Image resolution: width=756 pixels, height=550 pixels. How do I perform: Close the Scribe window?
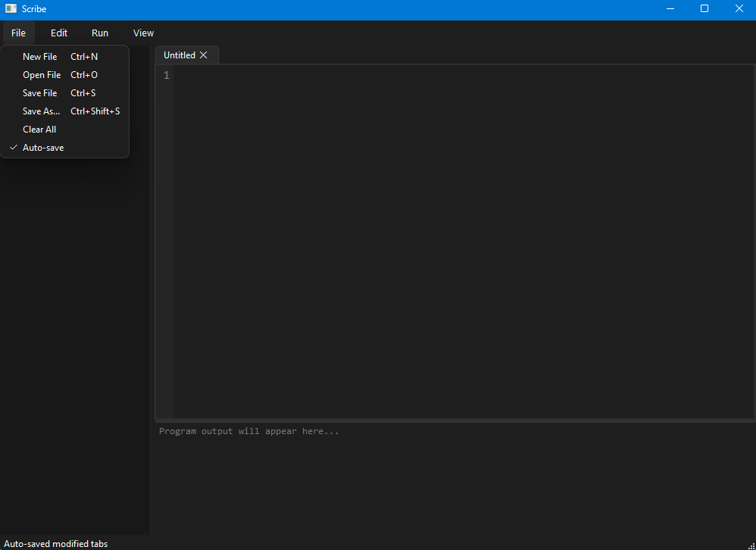coord(739,8)
